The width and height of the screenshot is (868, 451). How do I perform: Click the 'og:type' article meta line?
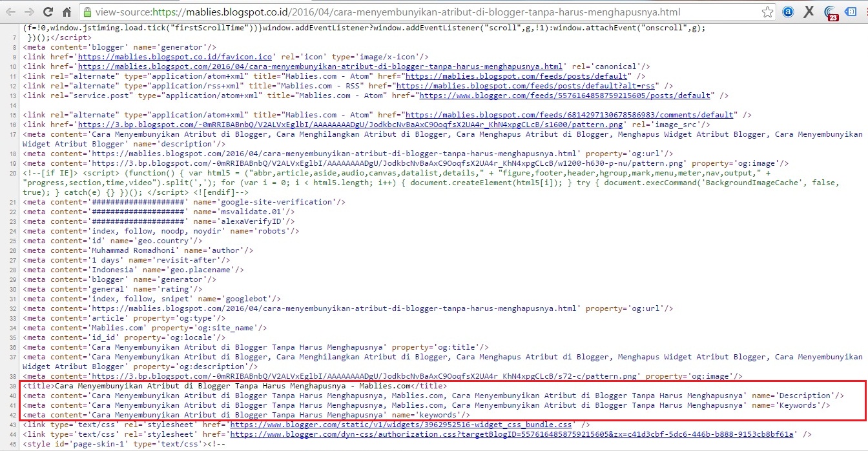click(x=125, y=318)
